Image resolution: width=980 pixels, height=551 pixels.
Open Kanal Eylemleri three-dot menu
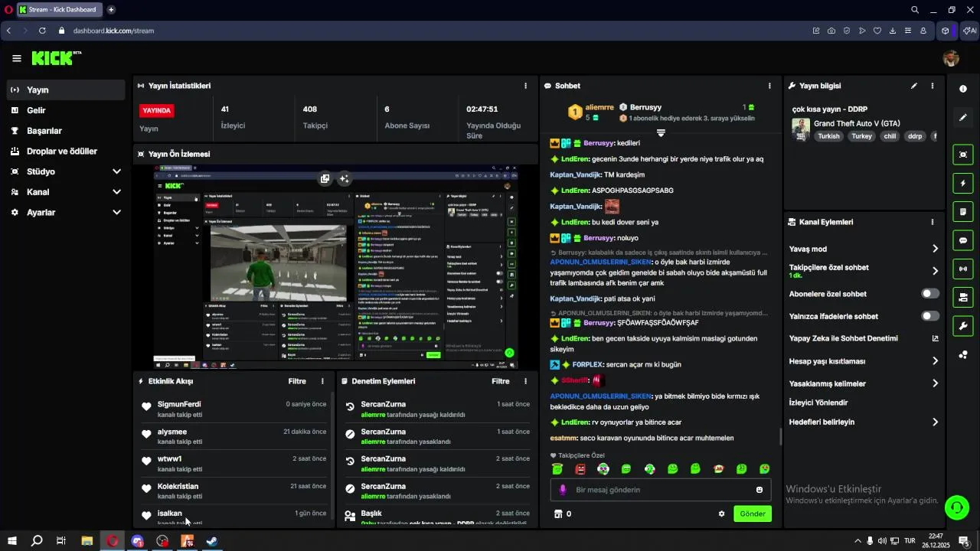[x=933, y=222]
